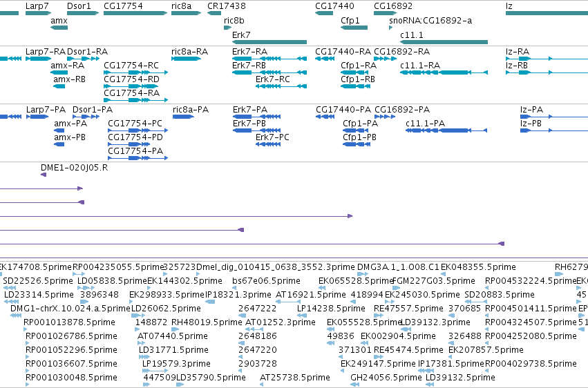
Task: Select the RP001013878.5prime label
Action: click(69, 322)
